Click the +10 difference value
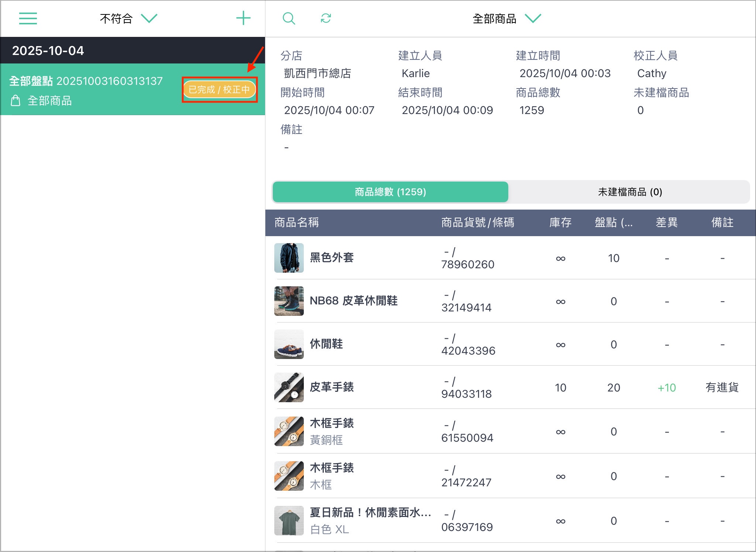756x552 pixels. (667, 388)
